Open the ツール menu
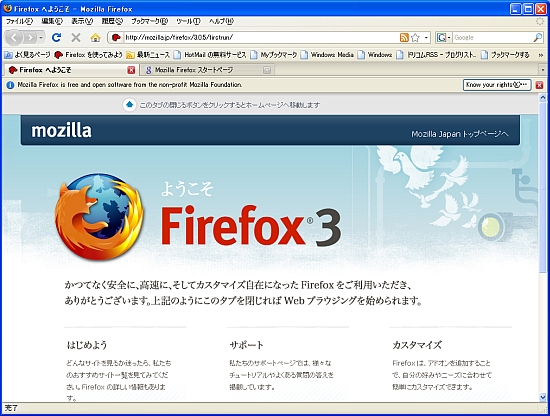 pyautogui.click(x=188, y=21)
